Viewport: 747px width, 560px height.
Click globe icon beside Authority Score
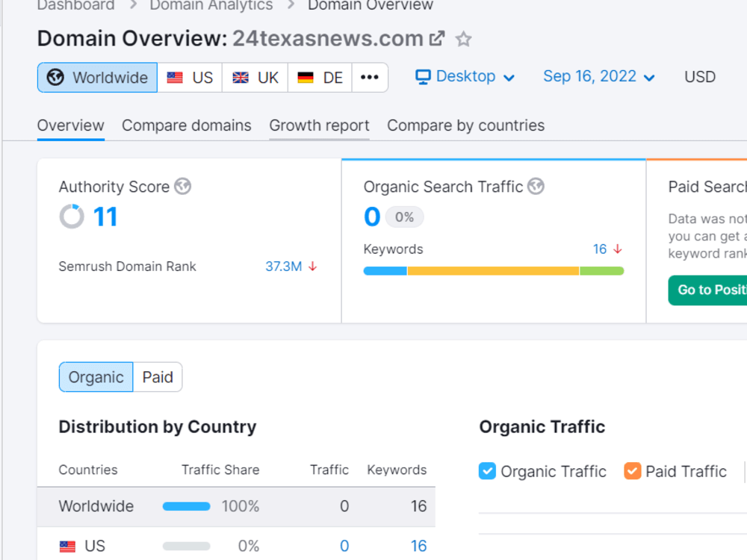point(182,186)
